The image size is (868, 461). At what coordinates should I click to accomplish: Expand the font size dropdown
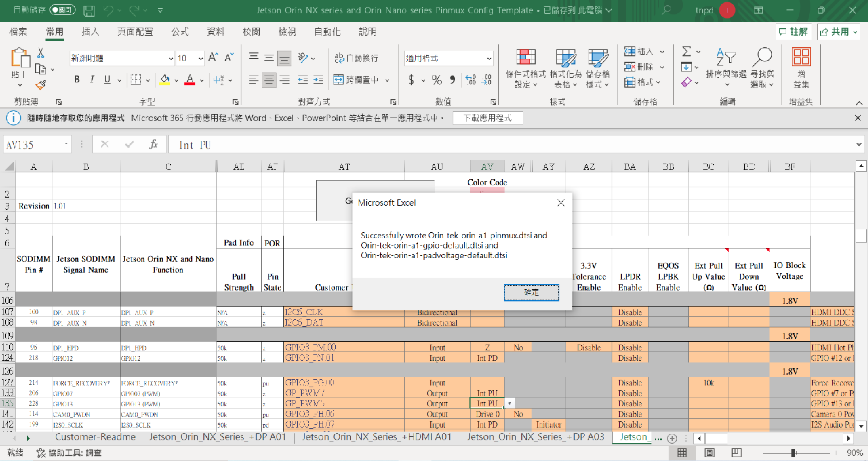[200, 58]
